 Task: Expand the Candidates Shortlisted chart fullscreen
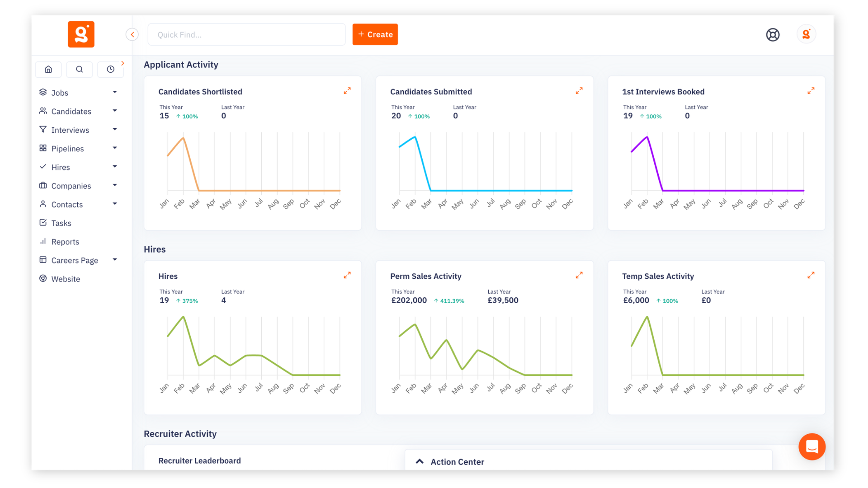tap(347, 90)
